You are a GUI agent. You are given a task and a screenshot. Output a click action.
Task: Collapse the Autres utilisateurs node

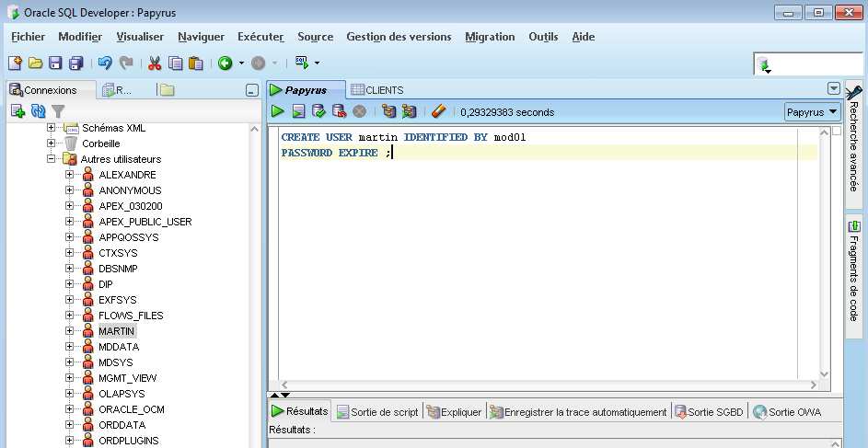click(x=52, y=159)
